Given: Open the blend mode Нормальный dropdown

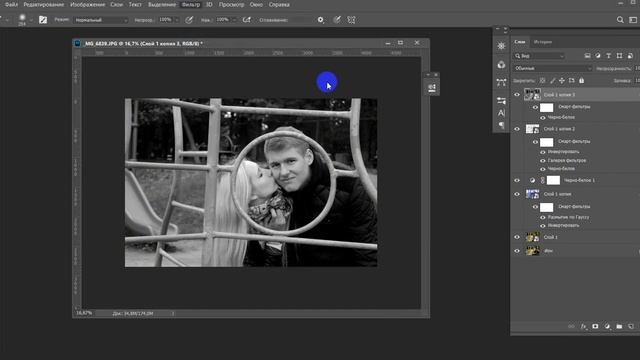Looking at the screenshot, I should point(100,20).
